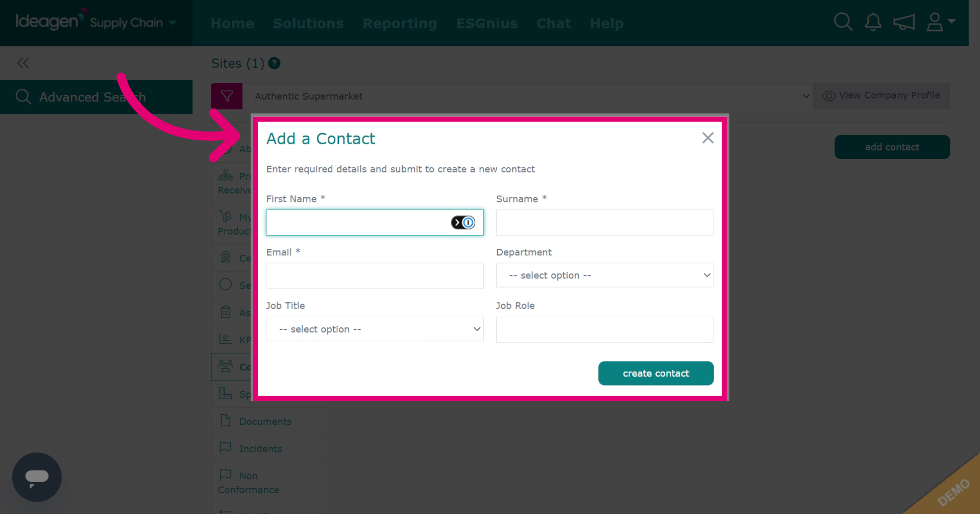The width and height of the screenshot is (980, 514).
Task: Click Non Conformance flag icon
Action: (x=225, y=475)
